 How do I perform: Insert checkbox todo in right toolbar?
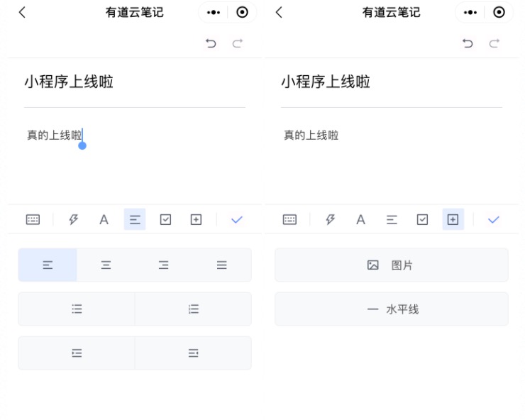click(x=422, y=220)
